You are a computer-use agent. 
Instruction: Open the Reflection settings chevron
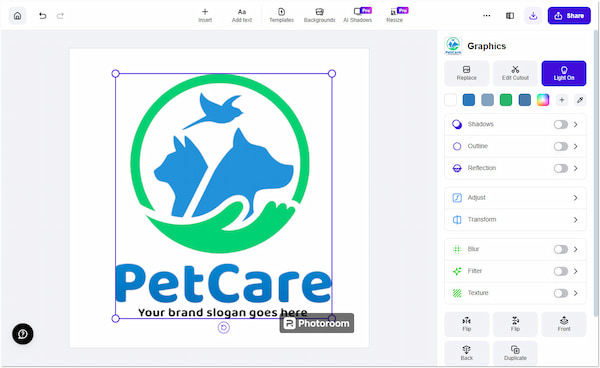(576, 168)
